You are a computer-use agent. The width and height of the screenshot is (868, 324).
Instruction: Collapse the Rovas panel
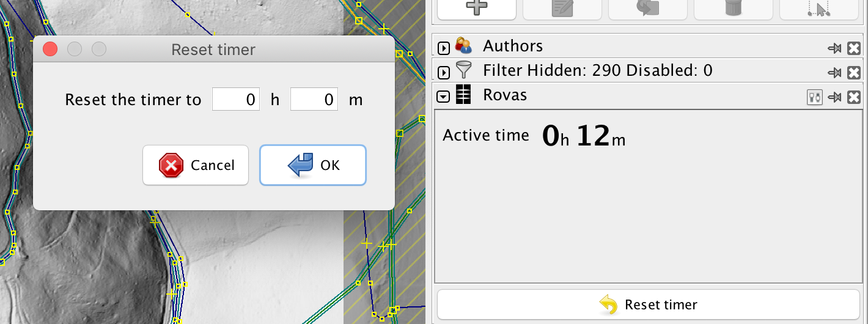pyautogui.click(x=444, y=97)
